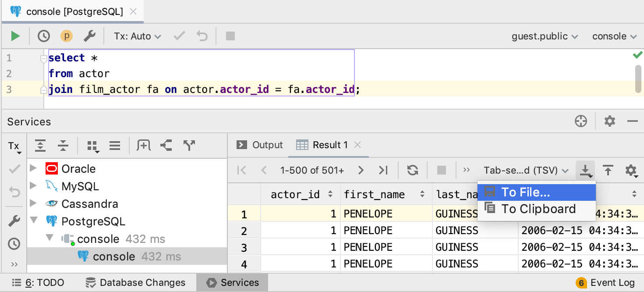Expand the Cassandra node
Viewport: 644px width, 292px height.
33,203
